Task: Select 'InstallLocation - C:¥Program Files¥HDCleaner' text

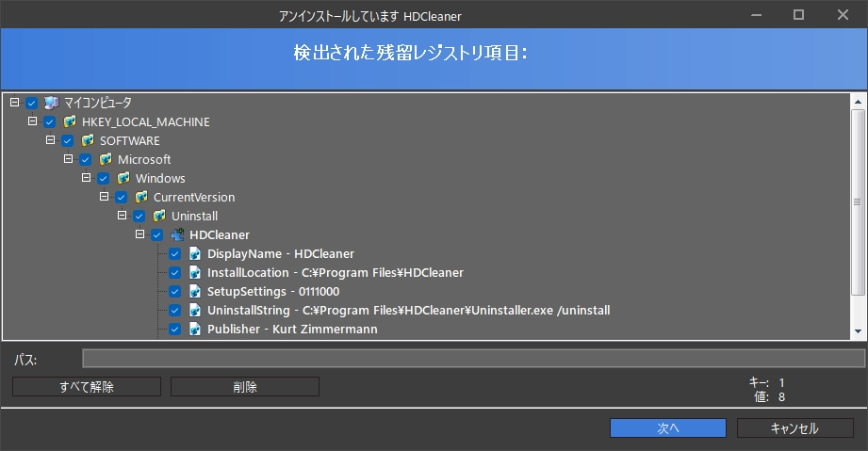Action: pyautogui.click(x=336, y=272)
